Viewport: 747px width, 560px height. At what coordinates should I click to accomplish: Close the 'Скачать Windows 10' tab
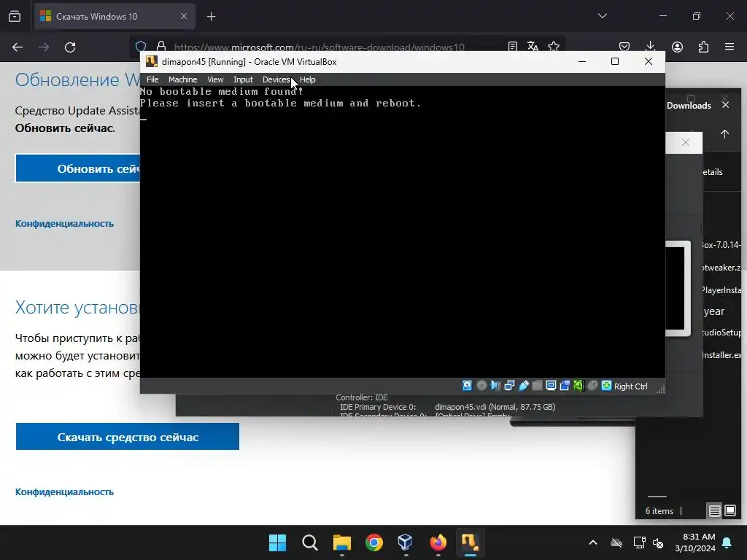[x=183, y=16]
